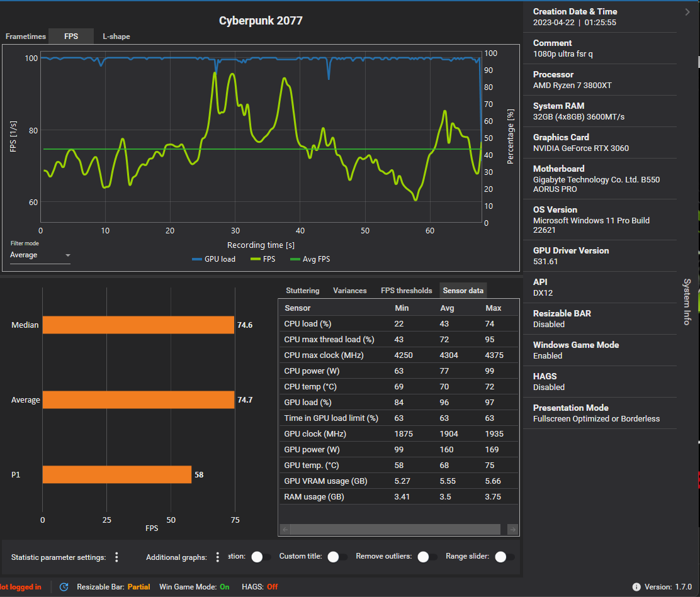Click the P1 orange bar
The height and width of the screenshot is (597, 700).
(x=117, y=474)
